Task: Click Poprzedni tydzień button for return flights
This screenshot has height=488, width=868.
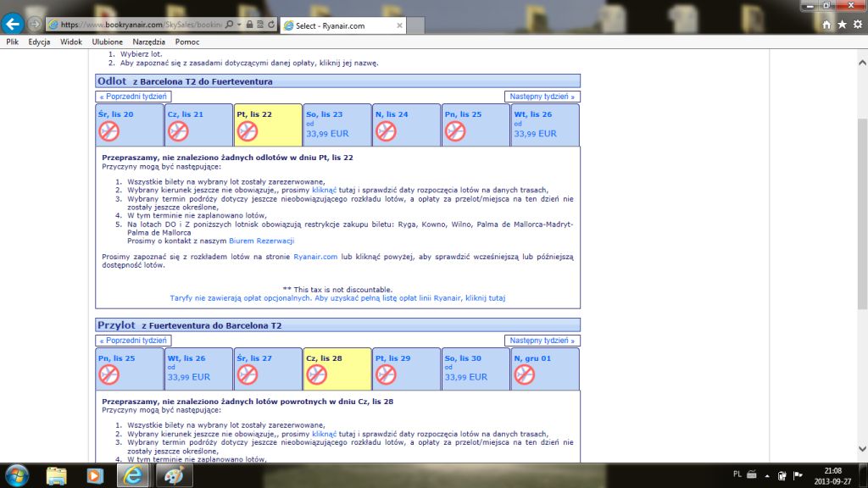Action: click(x=133, y=341)
